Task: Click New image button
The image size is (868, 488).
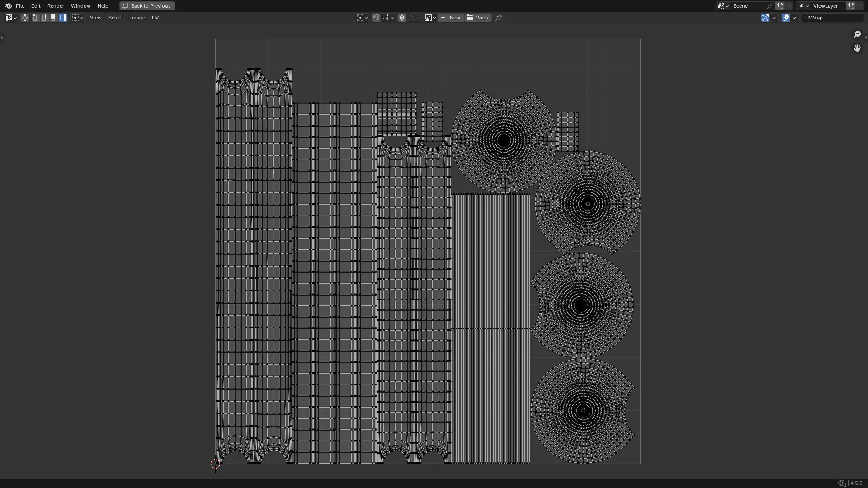Action: point(450,18)
